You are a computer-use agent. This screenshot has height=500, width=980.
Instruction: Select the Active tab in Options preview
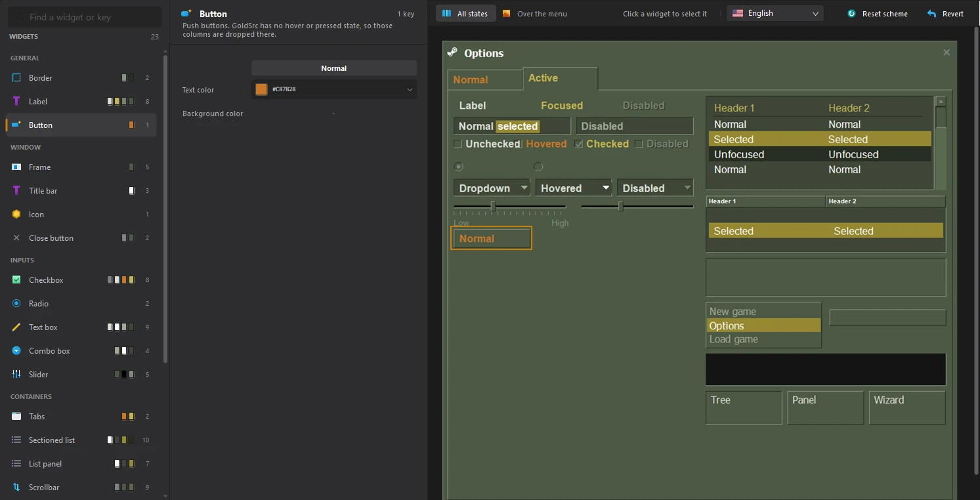point(561,78)
